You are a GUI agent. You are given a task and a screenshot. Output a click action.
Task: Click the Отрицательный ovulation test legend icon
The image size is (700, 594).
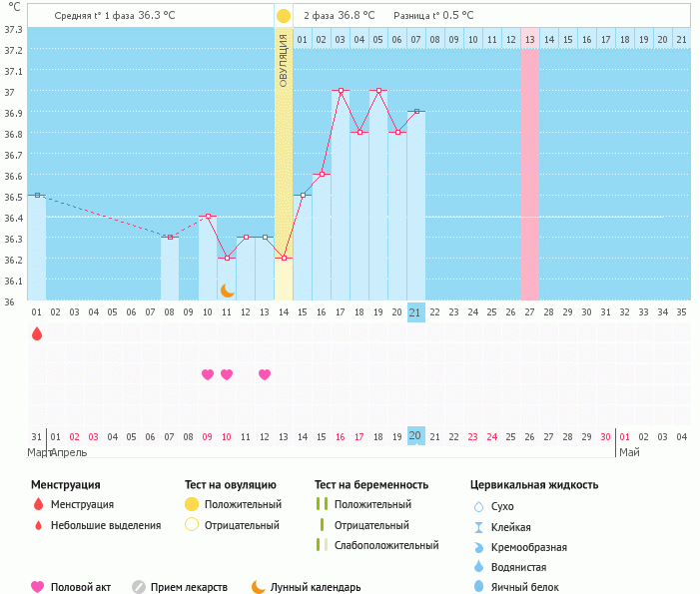pyautogui.click(x=192, y=524)
